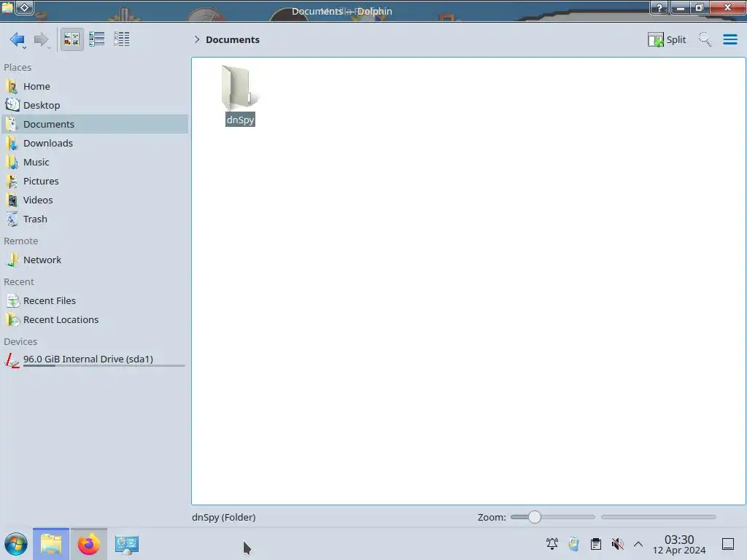Viewport: 747px width, 560px height.
Task: Open clipboard tray icon
Action: (595, 544)
